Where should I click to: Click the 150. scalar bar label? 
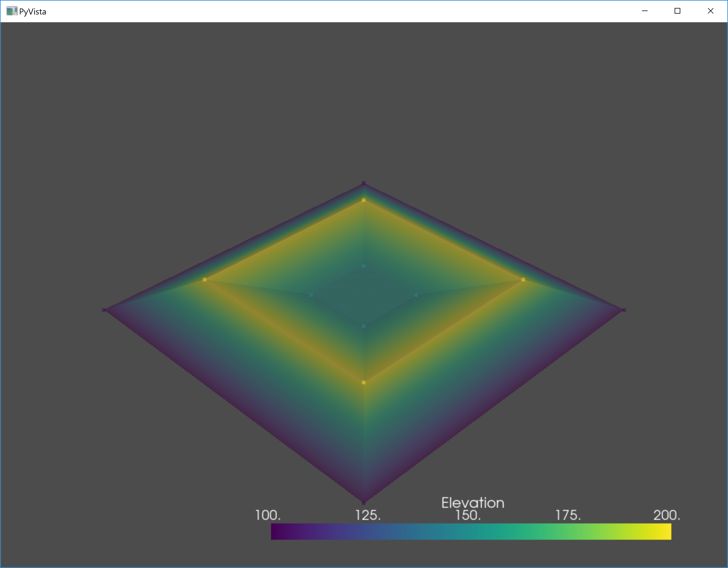(x=468, y=515)
